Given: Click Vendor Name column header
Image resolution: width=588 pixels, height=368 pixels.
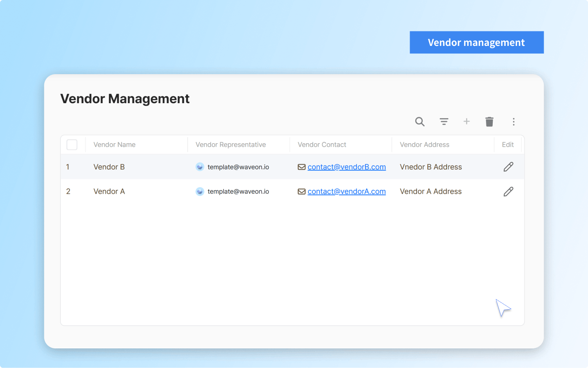Looking at the screenshot, I should click(x=114, y=145).
